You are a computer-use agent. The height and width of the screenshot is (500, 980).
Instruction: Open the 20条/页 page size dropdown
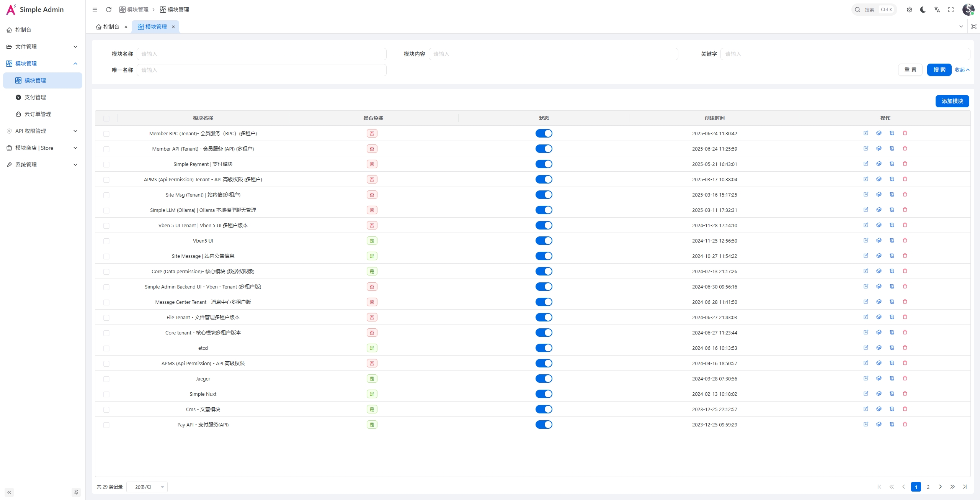[147, 487]
